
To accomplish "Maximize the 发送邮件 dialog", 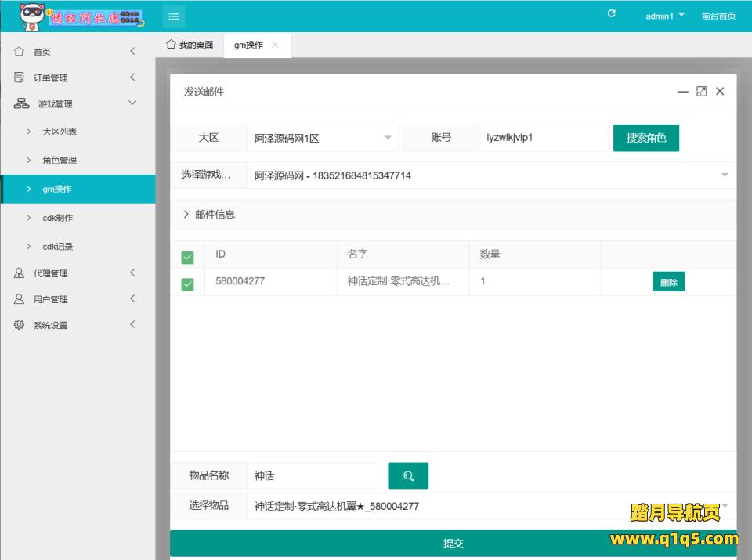I will click(701, 92).
